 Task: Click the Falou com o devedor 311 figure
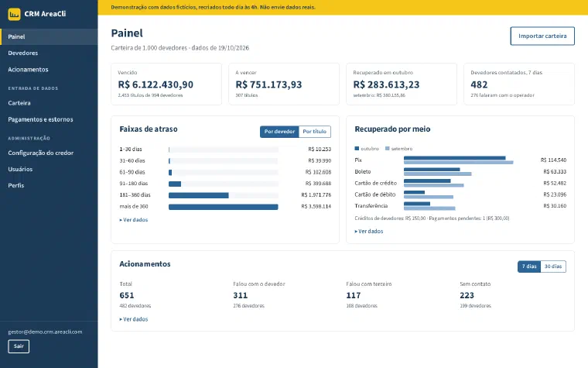241,295
